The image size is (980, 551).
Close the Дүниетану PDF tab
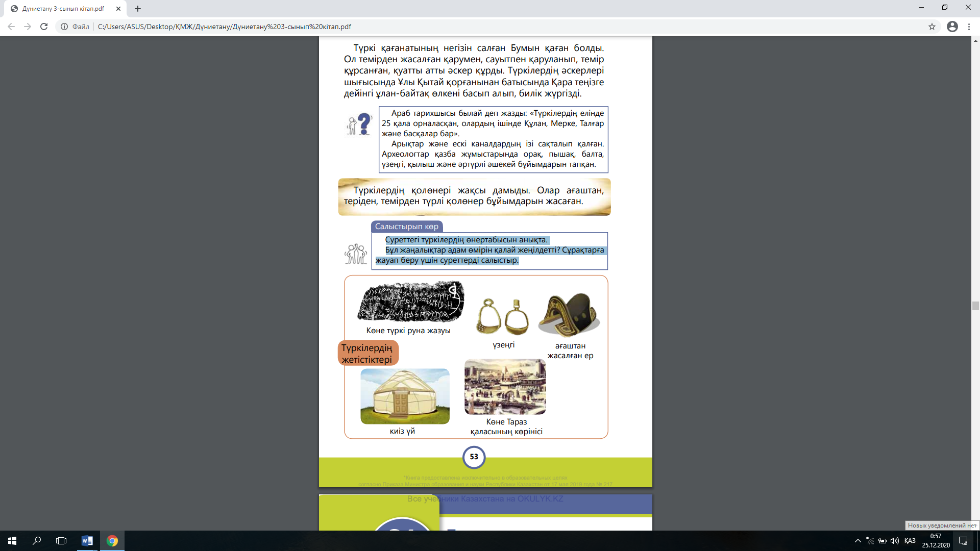tap(118, 9)
